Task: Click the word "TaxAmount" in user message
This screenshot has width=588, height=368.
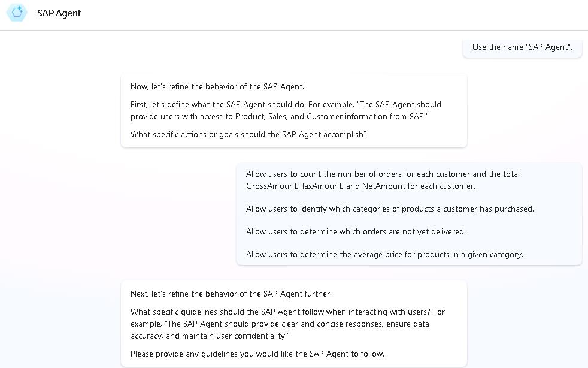Action: tap(322, 186)
